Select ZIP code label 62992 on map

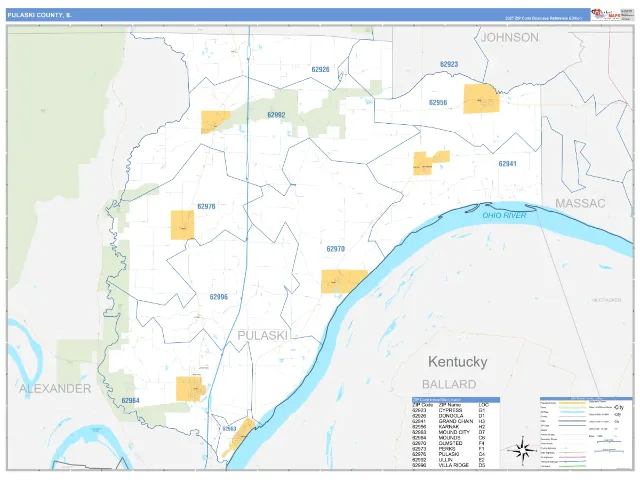276,115
